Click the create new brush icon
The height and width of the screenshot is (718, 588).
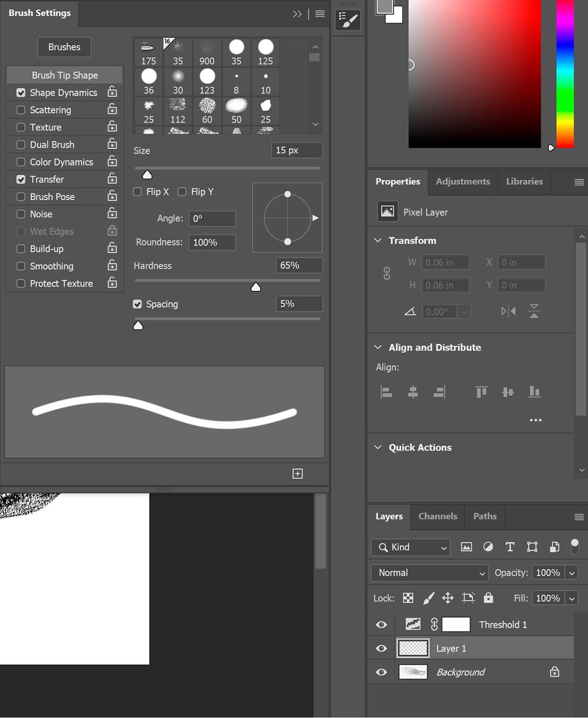coord(298,473)
